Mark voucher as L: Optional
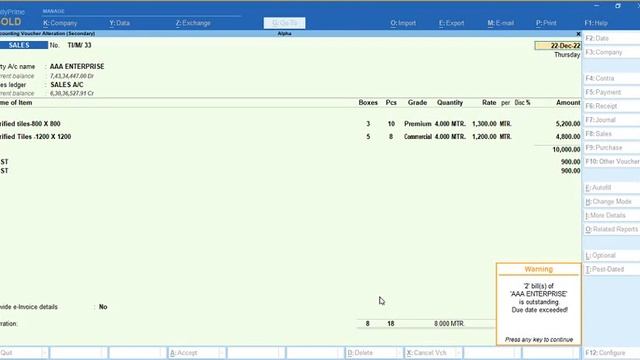Screen dimensions: 640x360 [x=611, y=256]
